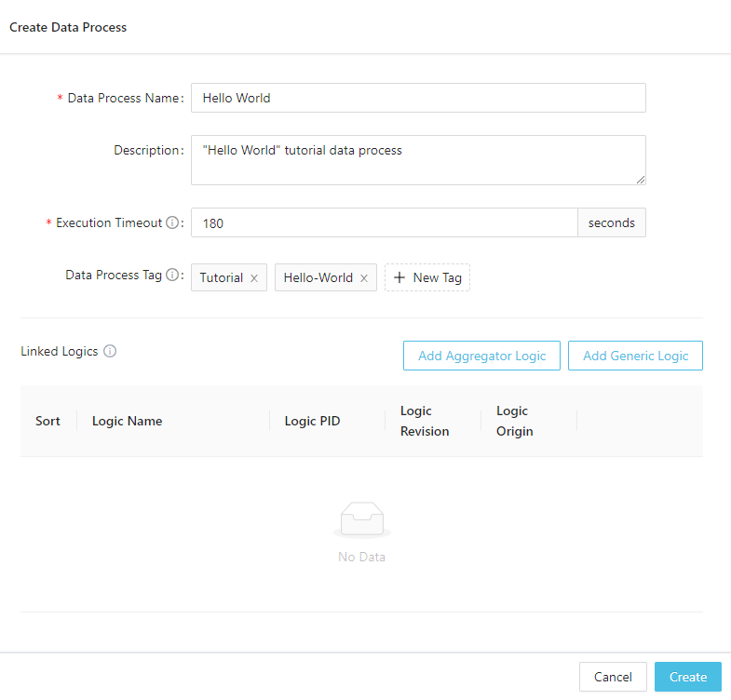The image size is (731, 700).
Task: Focus the Data Process Name field
Action: tap(418, 98)
